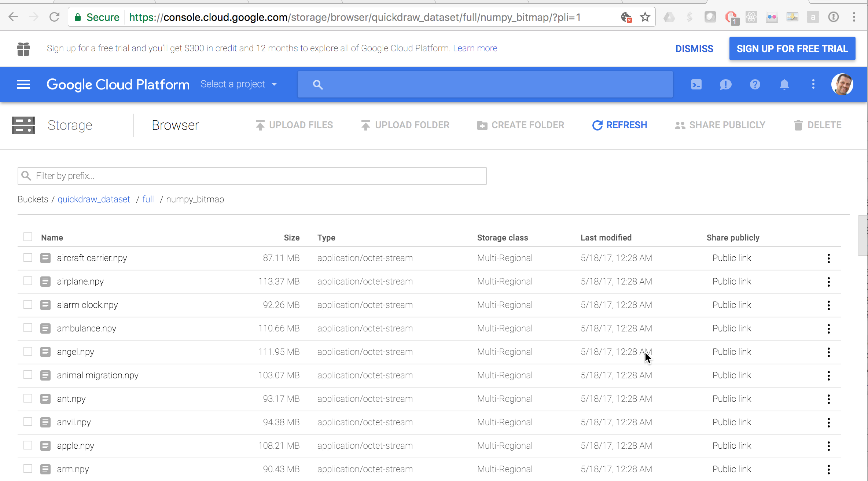Toggle checkbox for airplane.npy

(x=29, y=281)
